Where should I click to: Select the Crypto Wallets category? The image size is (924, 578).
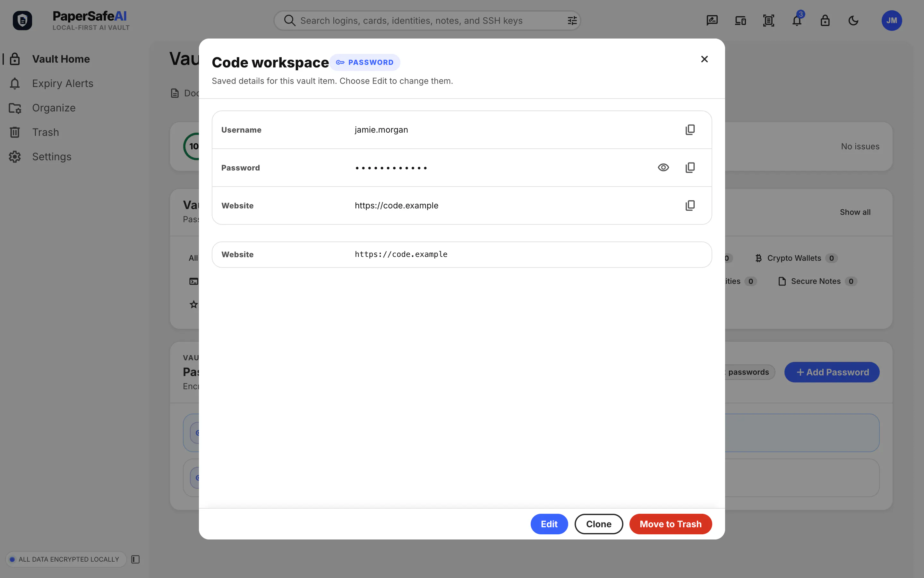pyautogui.click(x=796, y=258)
